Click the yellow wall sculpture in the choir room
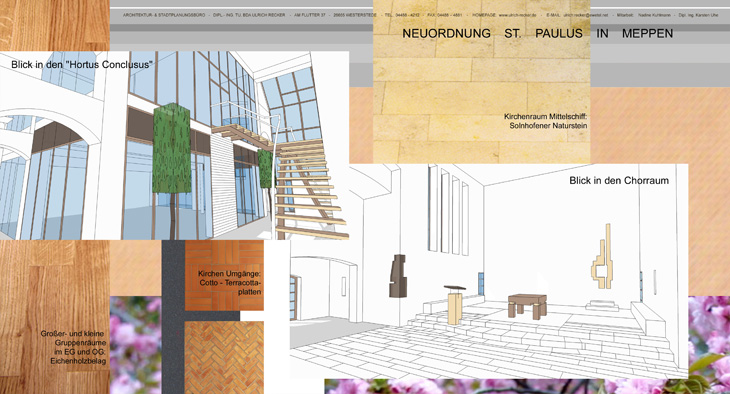 (x=602, y=257)
